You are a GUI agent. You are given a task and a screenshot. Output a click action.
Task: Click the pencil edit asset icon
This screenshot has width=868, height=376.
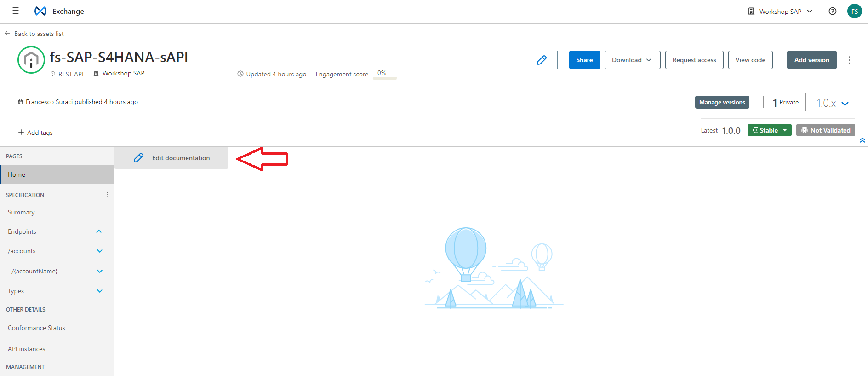pyautogui.click(x=542, y=60)
